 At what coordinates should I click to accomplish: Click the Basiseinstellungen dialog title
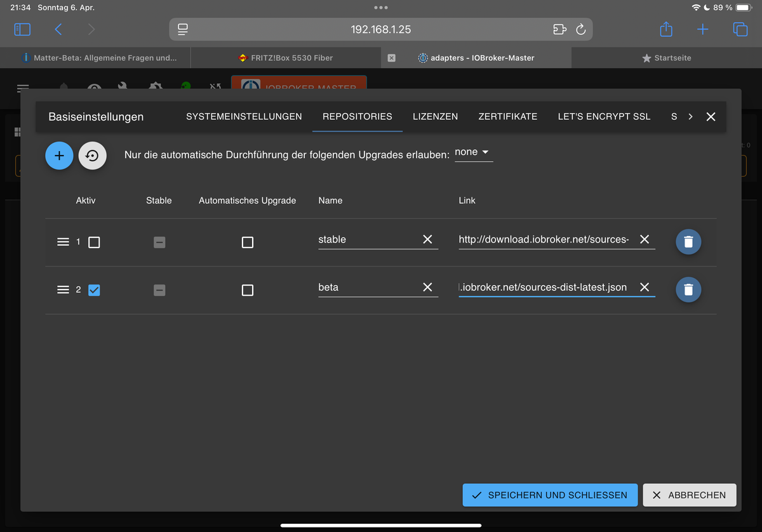[x=96, y=117]
